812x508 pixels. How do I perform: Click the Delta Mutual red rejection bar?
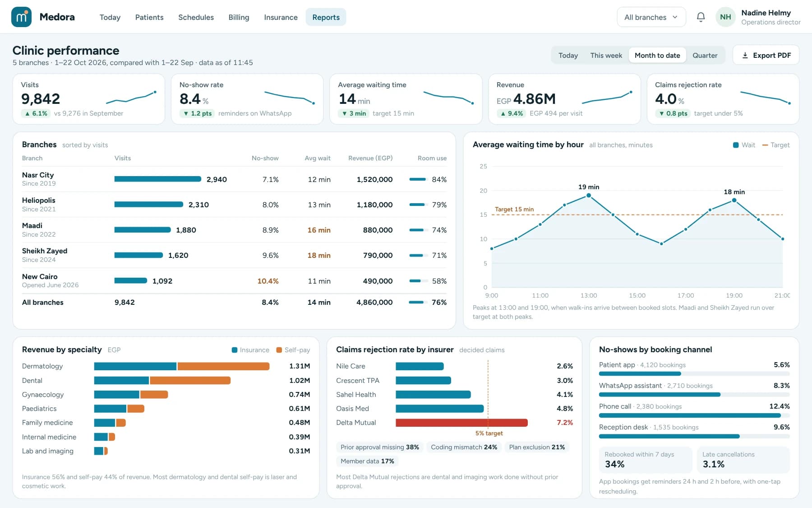[x=461, y=423]
